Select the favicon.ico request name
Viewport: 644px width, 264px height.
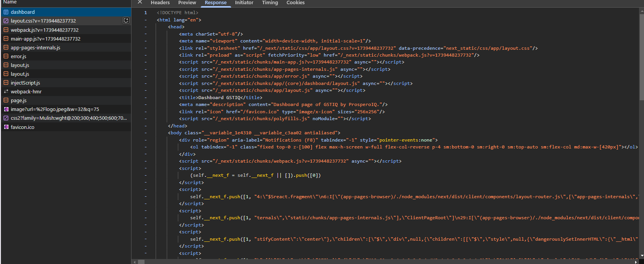point(23,127)
